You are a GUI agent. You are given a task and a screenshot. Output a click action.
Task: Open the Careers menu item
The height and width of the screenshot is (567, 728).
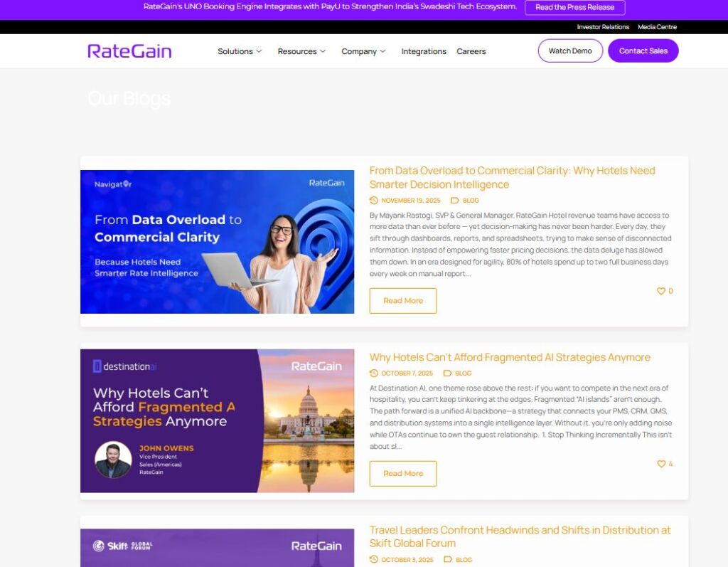pyautogui.click(x=471, y=51)
